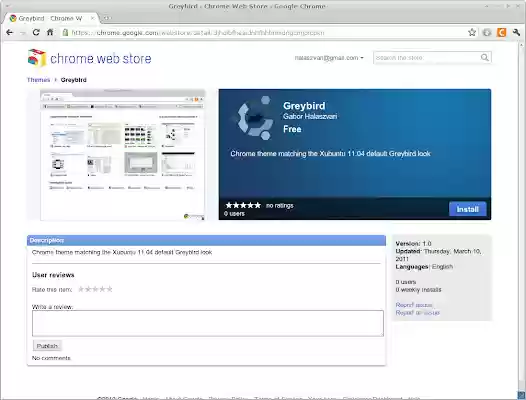Click the 'Greybird' breadcrumb text

73,80
